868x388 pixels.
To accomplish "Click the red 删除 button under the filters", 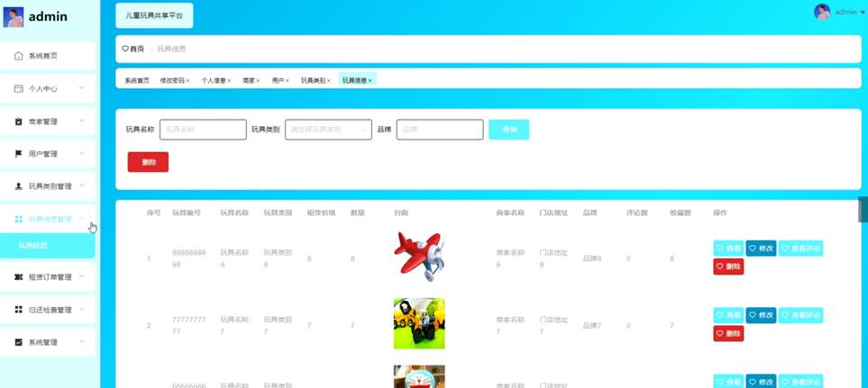I will click(148, 162).
